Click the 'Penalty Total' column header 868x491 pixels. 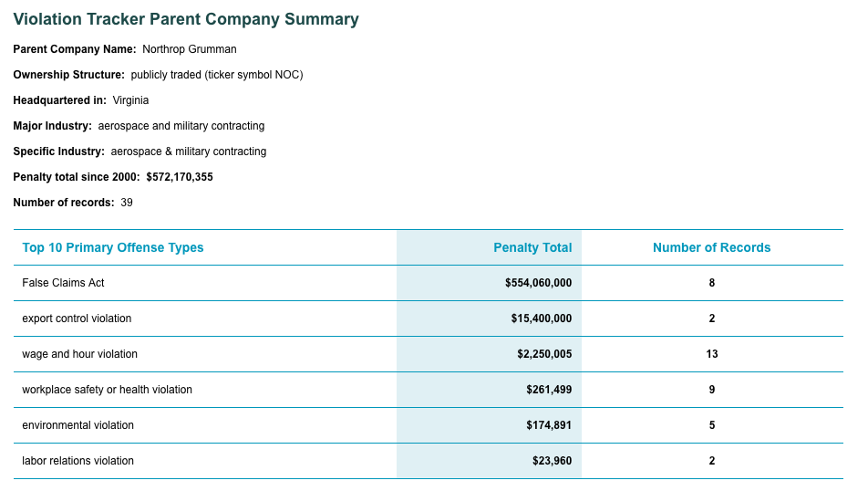532,247
